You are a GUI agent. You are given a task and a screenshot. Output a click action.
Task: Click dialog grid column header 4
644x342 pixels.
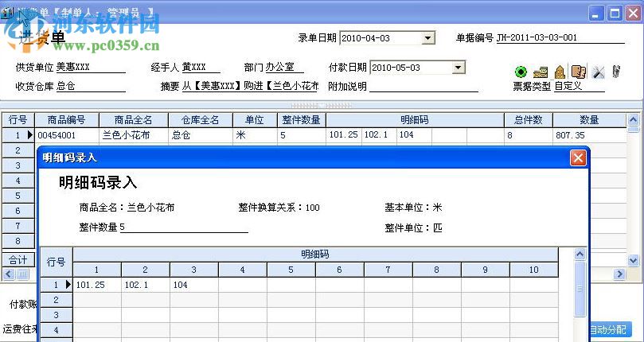pyautogui.click(x=242, y=270)
